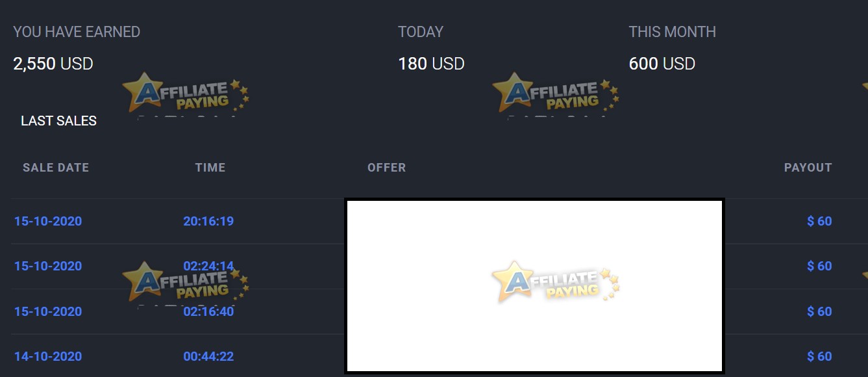
Task: Click the 2,550 USD total earned figure
Action: point(52,64)
